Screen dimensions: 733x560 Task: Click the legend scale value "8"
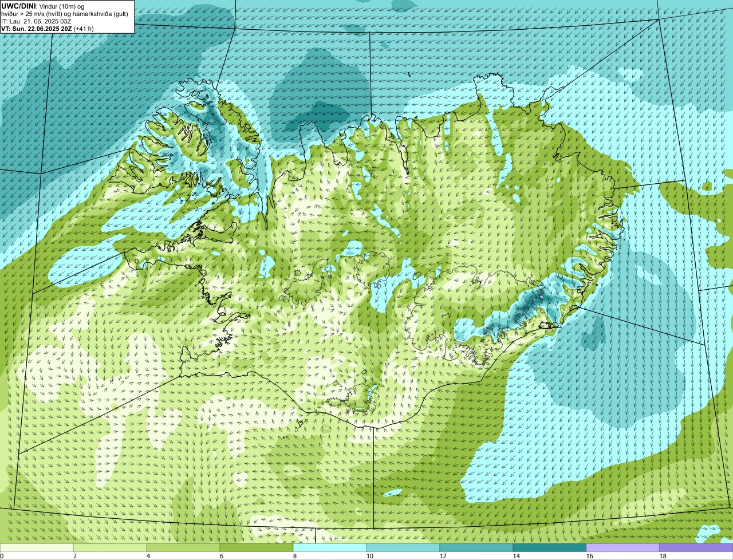295,556
